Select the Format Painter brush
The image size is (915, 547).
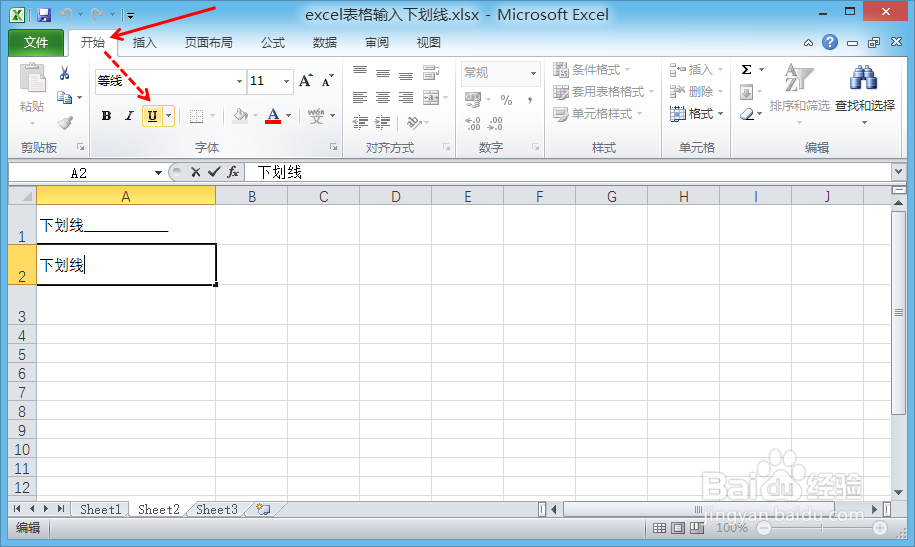[65, 123]
